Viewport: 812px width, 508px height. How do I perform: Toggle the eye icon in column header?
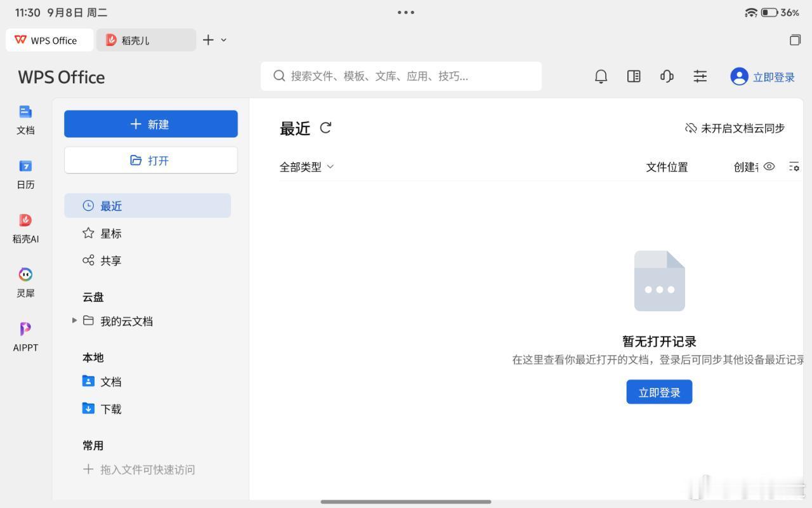[x=769, y=166]
